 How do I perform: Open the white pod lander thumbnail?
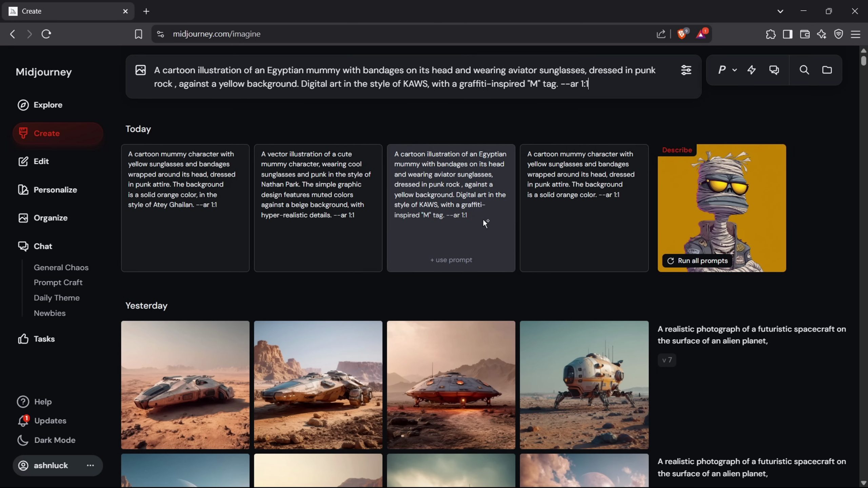click(584, 385)
